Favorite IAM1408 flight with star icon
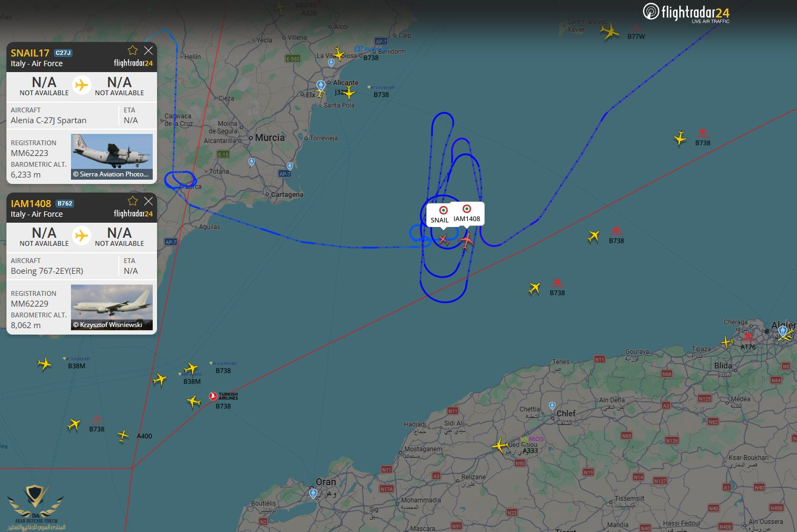The image size is (797, 532). pyautogui.click(x=133, y=201)
